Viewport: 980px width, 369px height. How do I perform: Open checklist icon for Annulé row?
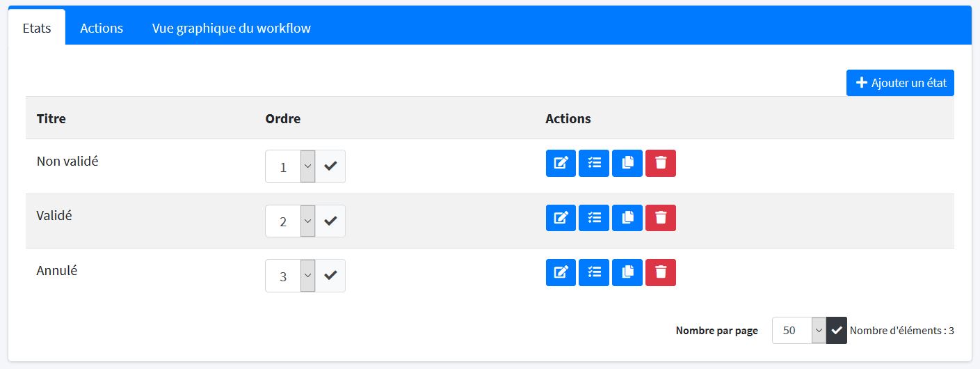(594, 272)
